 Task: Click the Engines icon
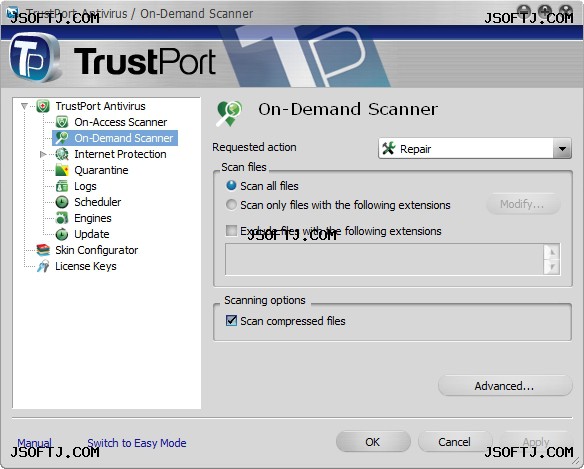pos(62,218)
